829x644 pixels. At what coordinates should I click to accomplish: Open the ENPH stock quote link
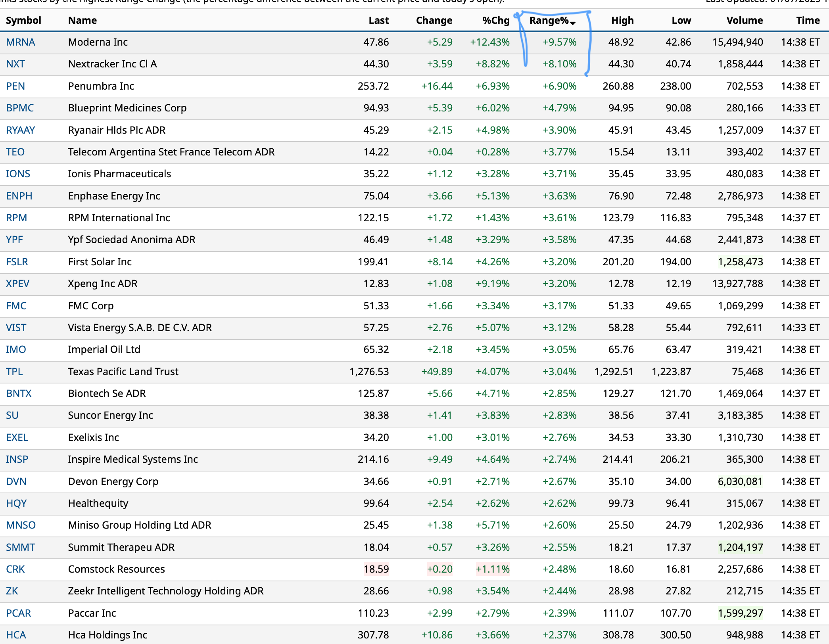19,196
